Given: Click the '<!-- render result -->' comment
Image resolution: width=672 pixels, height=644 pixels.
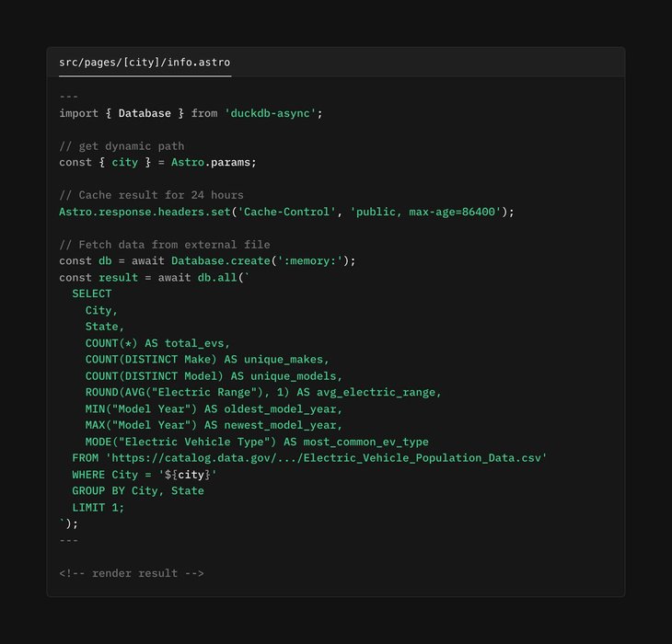Looking at the screenshot, I should coord(132,573).
